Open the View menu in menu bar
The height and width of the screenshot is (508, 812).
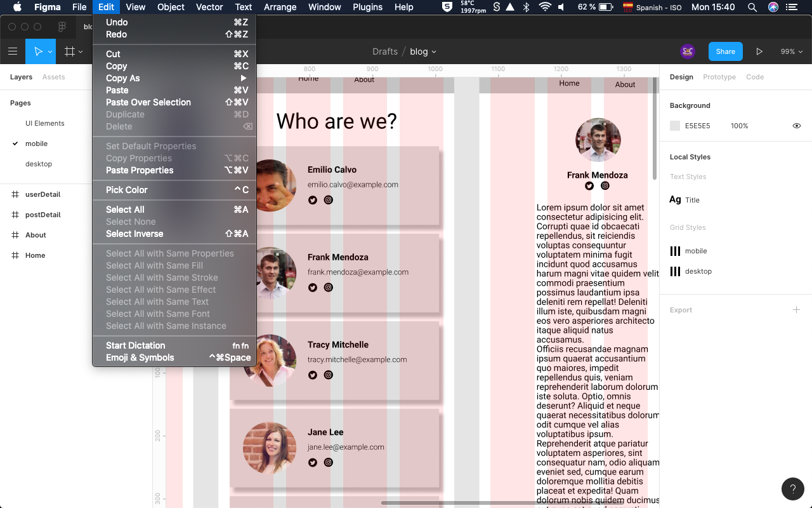click(136, 7)
